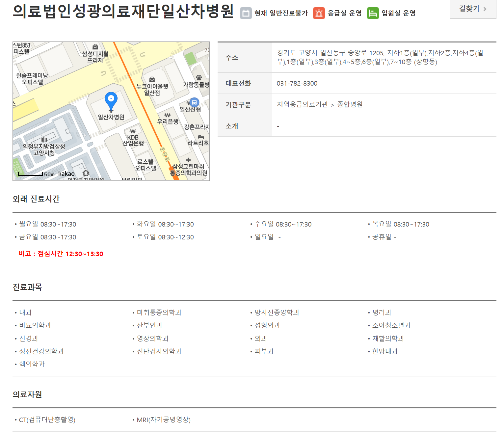Image resolution: width=504 pixels, height=437 pixels.
Task: Click 산부인과 department entry
Action: [x=149, y=325]
